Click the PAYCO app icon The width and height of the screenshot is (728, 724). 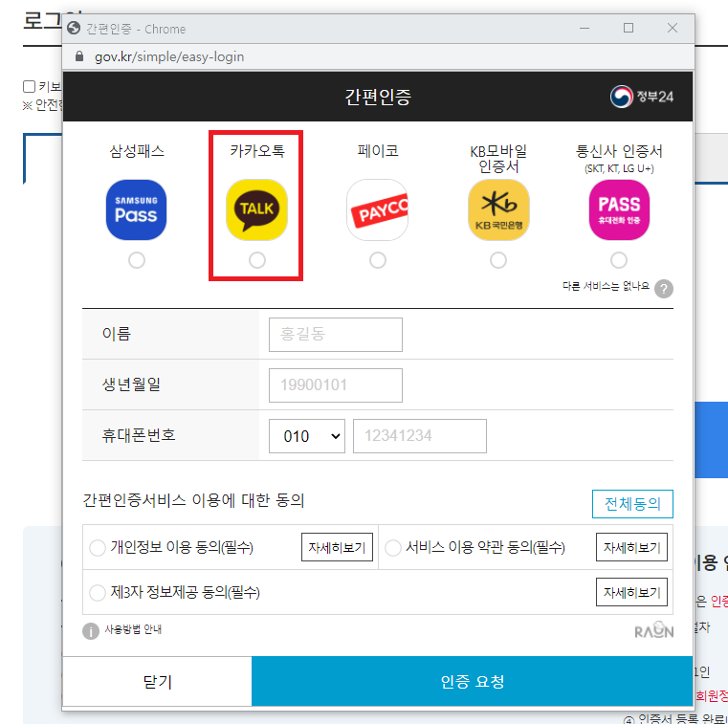378,209
